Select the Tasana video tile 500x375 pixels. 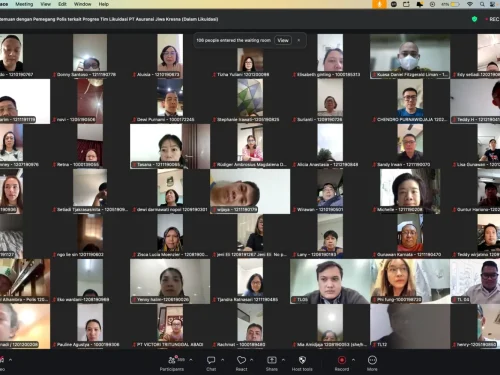(170, 146)
